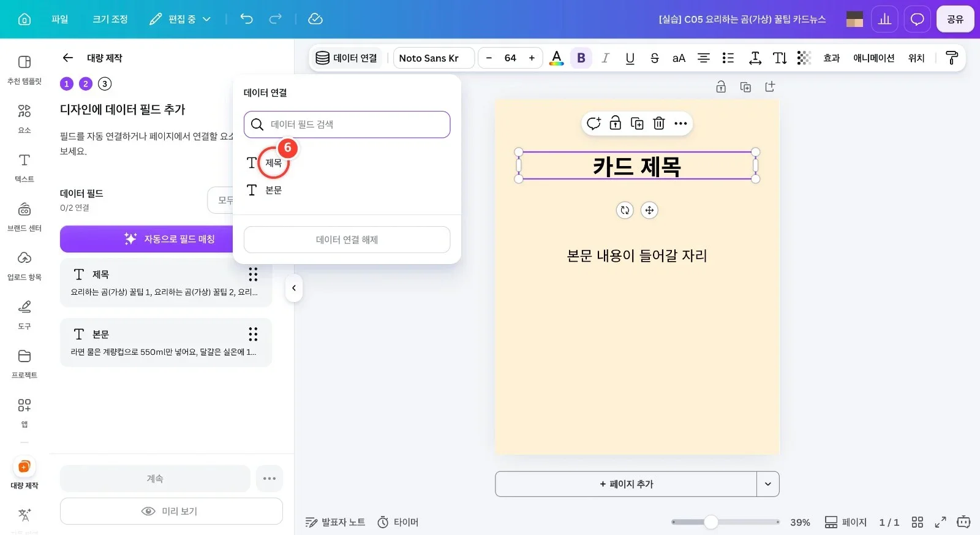Change text alignment
The width and height of the screenshot is (980, 535).
[x=704, y=58]
